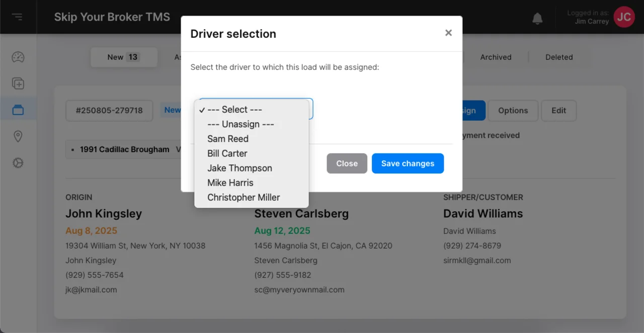This screenshot has height=333, width=644.
Task: Open the map pin sidebar icon
Action: (x=18, y=136)
